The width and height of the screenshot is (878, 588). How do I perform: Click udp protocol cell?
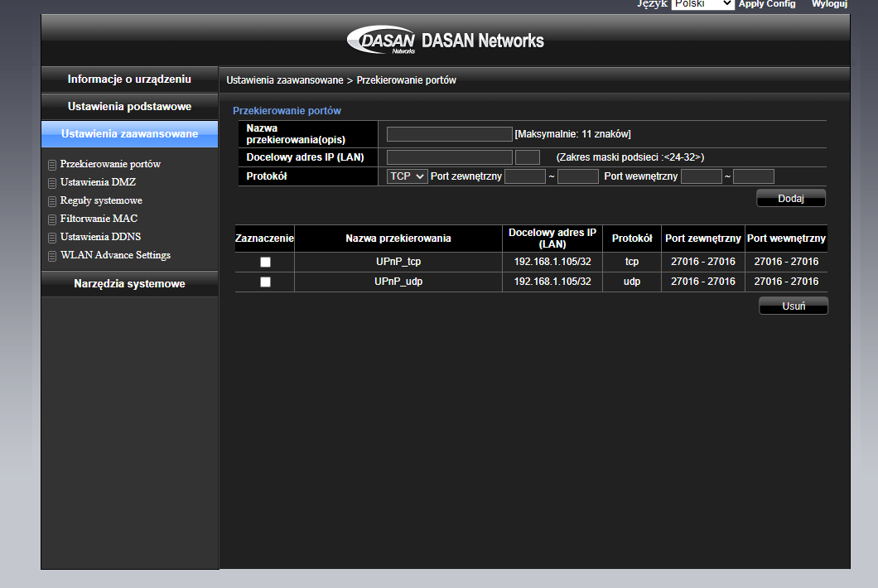pyautogui.click(x=632, y=282)
